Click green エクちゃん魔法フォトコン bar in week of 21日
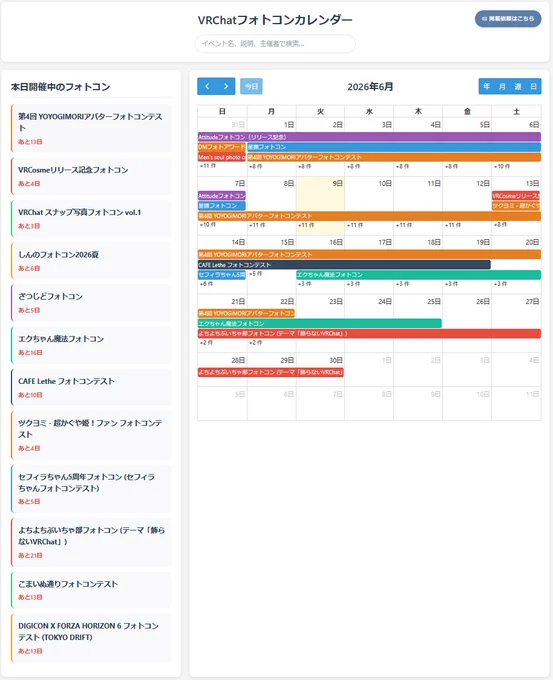This screenshot has width=553, height=680. (320, 323)
